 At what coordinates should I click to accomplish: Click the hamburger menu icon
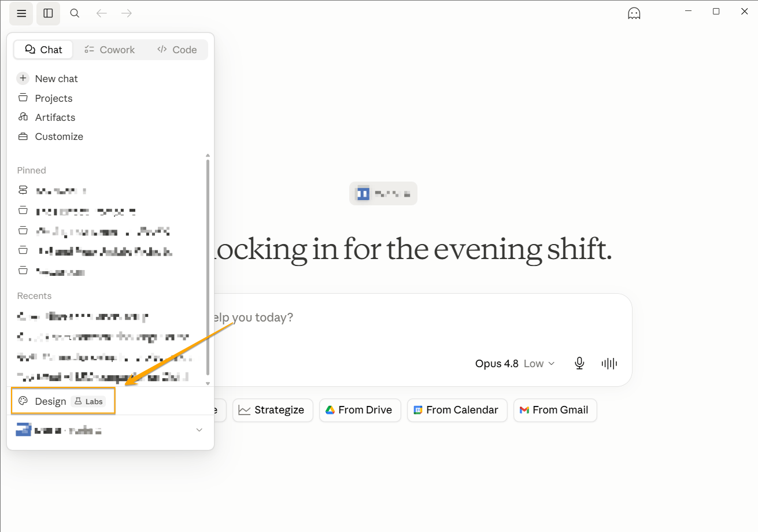pyautogui.click(x=21, y=13)
